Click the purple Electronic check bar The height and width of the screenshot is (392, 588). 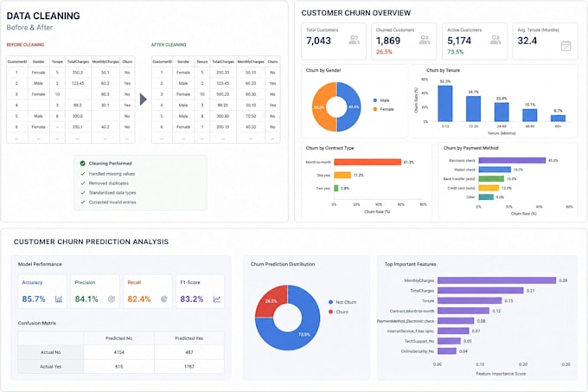click(x=512, y=161)
